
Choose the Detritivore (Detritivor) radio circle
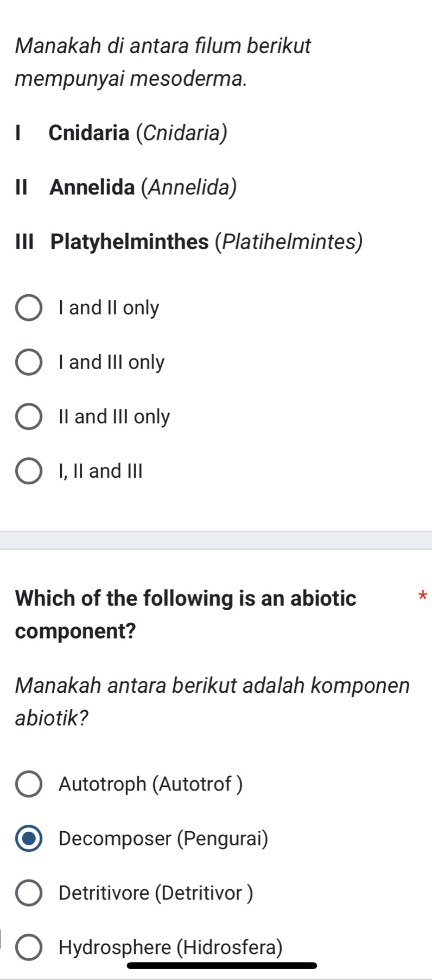point(28,893)
